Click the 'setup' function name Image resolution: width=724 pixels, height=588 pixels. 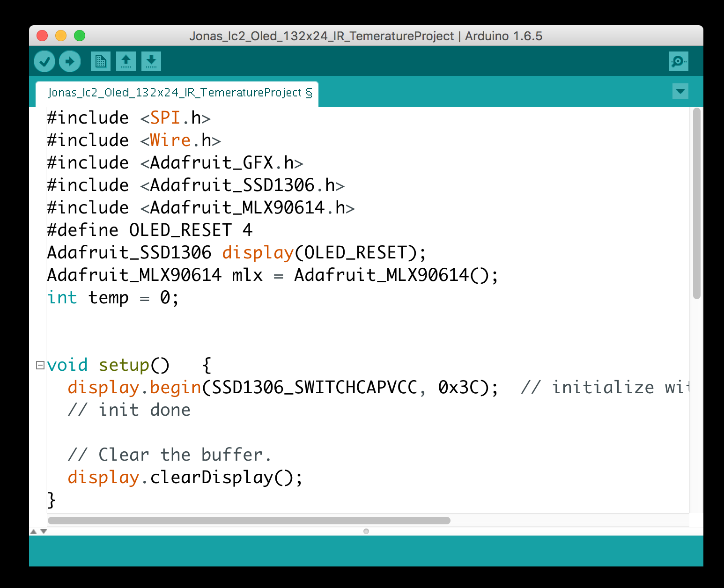[124, 365]
